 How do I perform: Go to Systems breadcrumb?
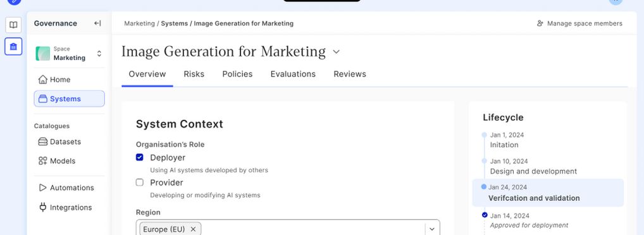coord(174,23)
